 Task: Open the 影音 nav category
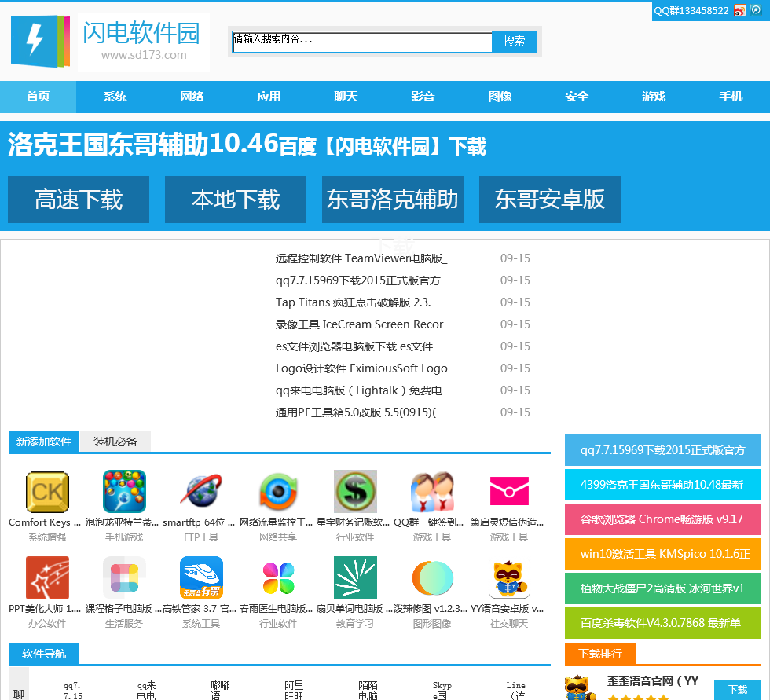coord(423,97)
